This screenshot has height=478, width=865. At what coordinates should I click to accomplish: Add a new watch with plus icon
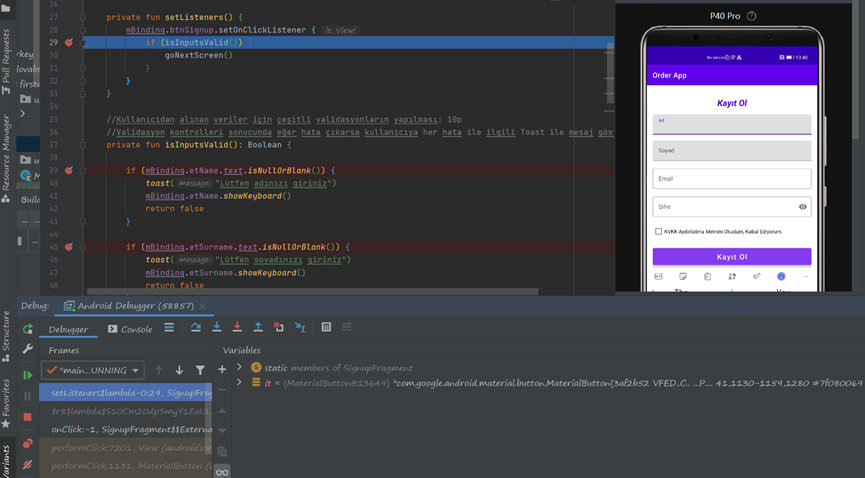tap(222, 370)
